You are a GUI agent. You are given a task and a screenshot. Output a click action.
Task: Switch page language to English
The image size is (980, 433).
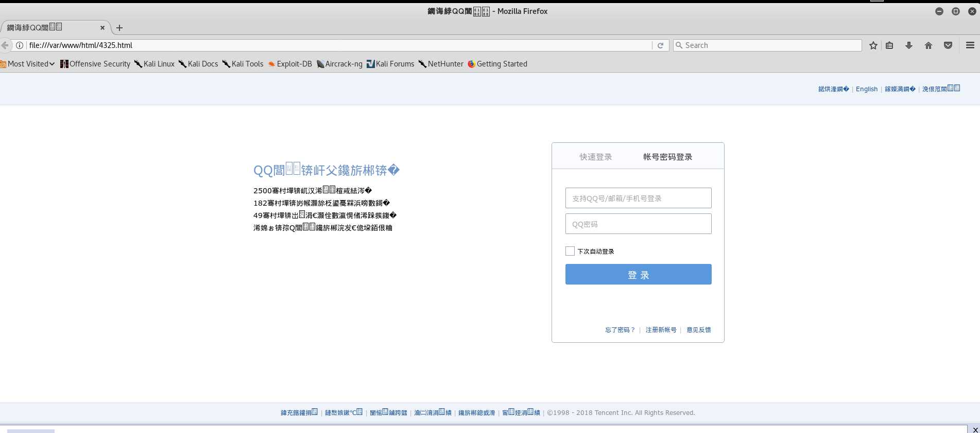pyautogui.click(x=867, y=89)
